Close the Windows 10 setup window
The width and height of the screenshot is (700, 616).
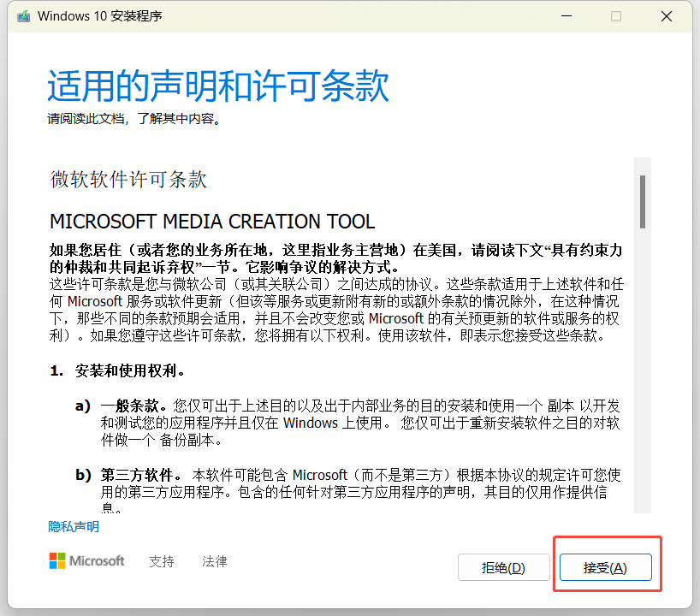[667, 16]
